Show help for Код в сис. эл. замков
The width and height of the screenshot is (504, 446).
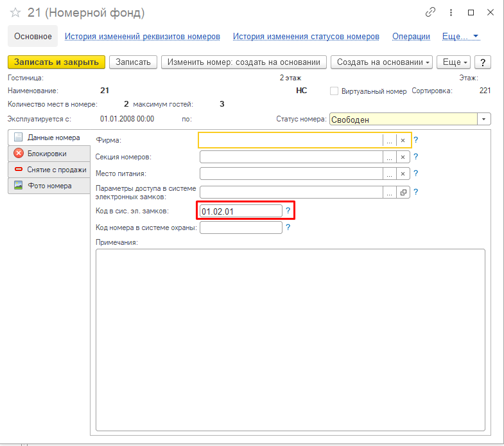coord(288,211)
